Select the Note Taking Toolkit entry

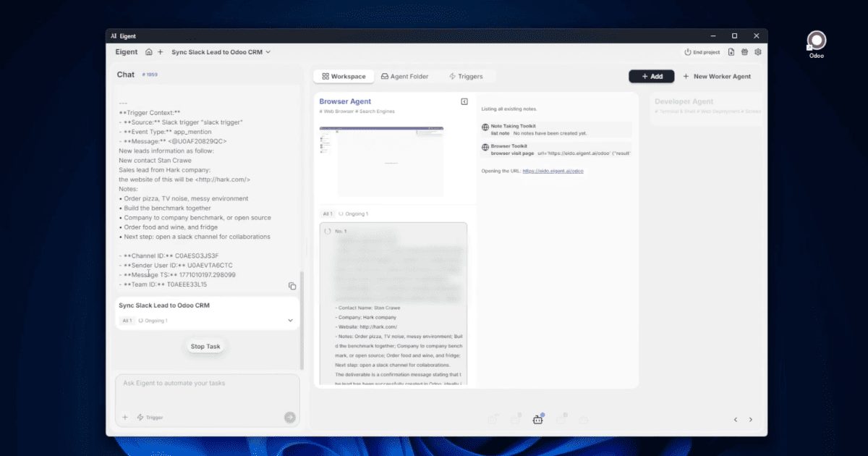[x=556, y=130]
